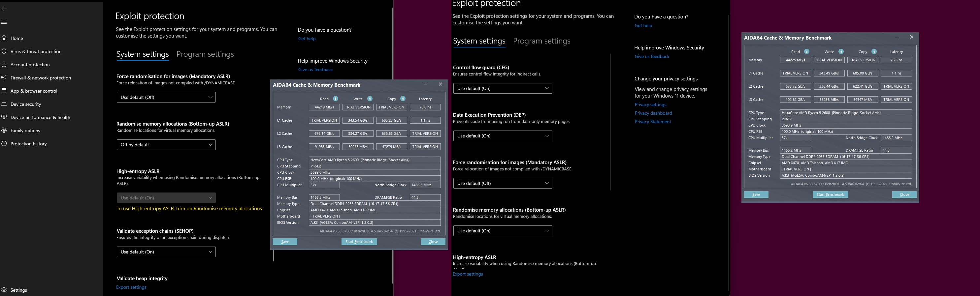Click Read info icon in right AIDA64 window
The width and height of the screenshot is (980, 296).
807,52
